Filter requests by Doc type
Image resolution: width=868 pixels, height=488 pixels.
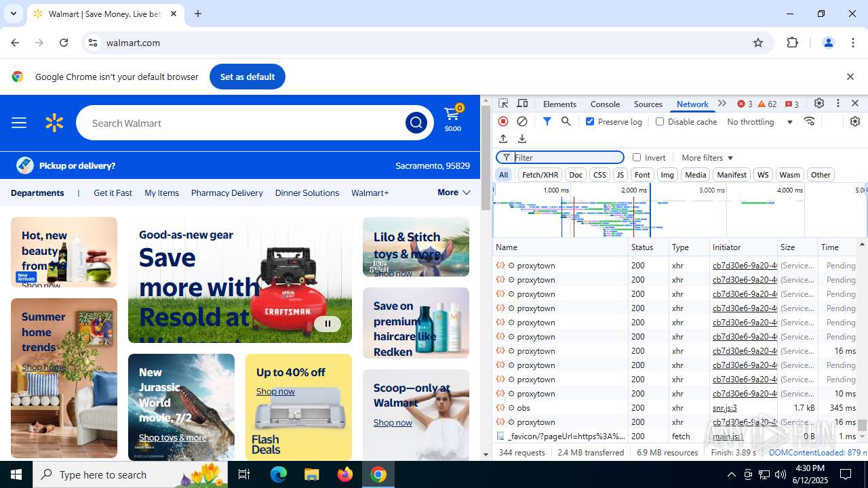[x=576, y=175]
